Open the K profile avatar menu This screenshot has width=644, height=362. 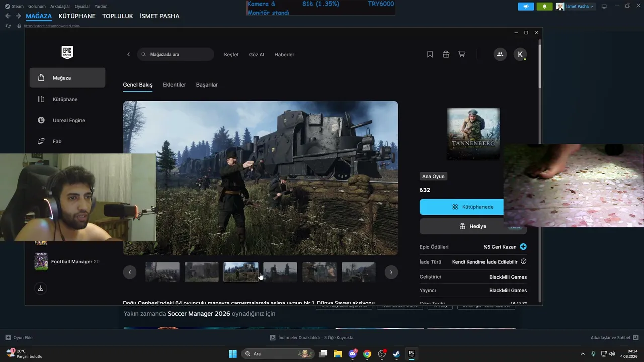(520, 54)
